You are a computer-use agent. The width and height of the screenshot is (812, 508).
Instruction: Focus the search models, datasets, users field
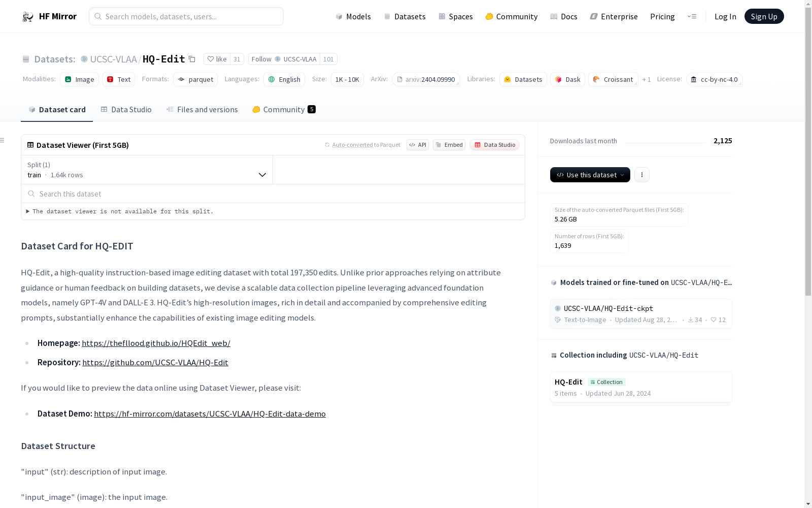tap(186, 16)
